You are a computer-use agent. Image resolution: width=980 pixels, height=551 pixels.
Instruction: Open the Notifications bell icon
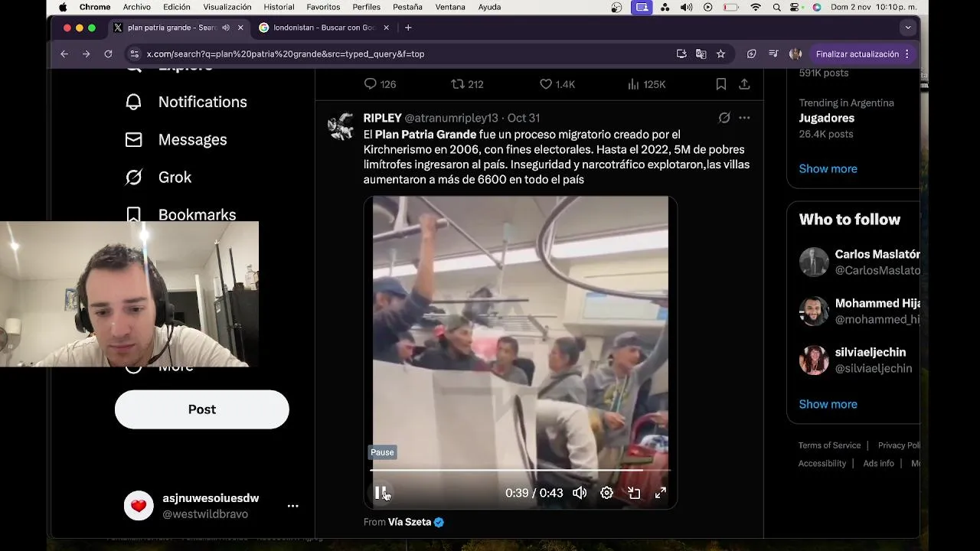(134, 102)
